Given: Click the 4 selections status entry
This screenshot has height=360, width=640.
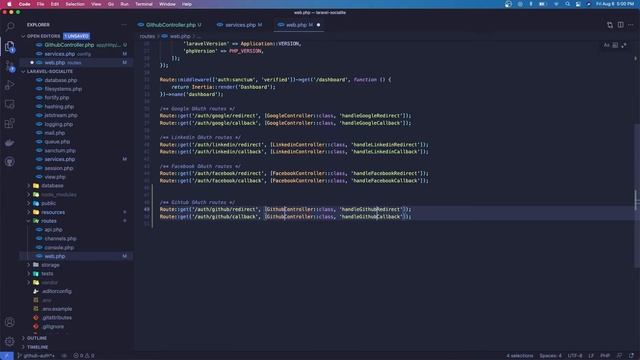Looking at the screenshot, I should [520, 356].
